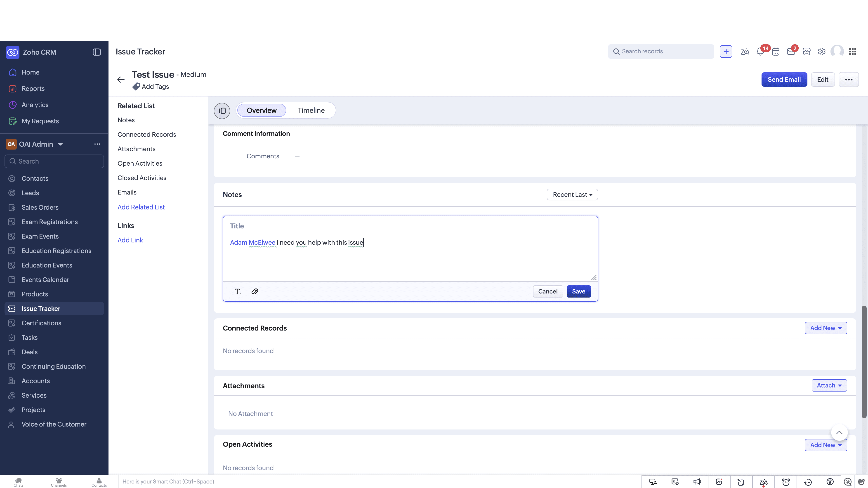Open the settings gear icon

[822, 52]
